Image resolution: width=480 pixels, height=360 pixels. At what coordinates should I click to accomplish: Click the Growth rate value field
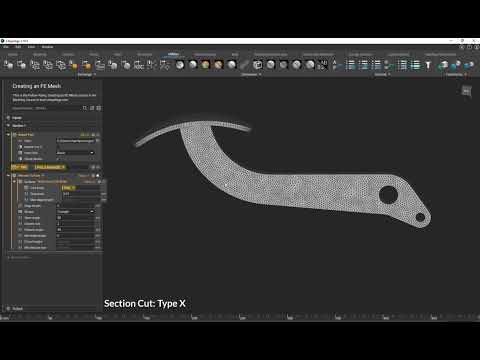coord(75,224)
